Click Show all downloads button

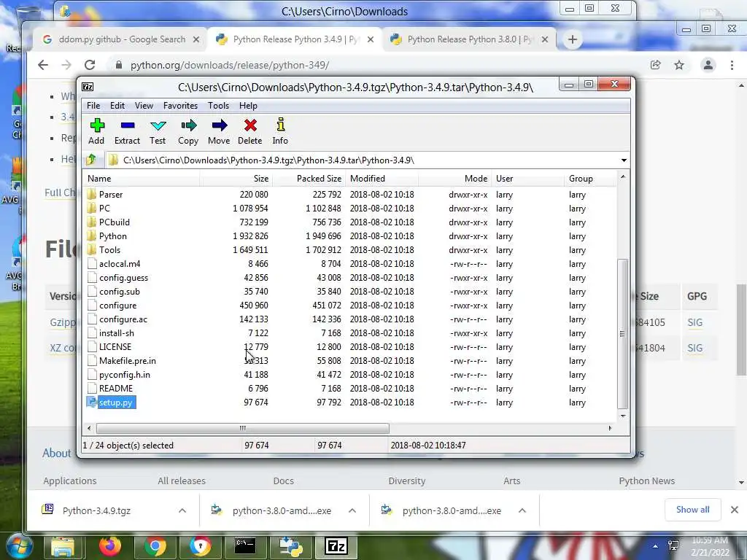[x=693, y=510]
